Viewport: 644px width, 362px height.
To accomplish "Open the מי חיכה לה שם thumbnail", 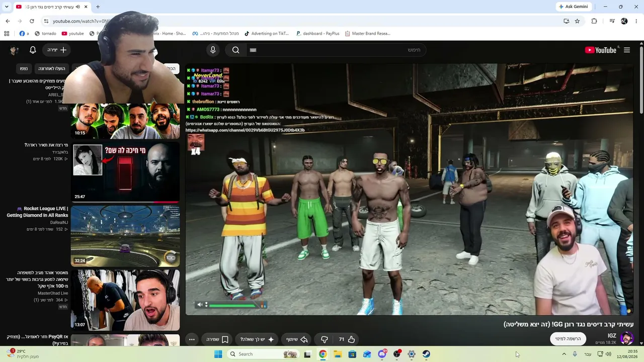I will 125,172.
